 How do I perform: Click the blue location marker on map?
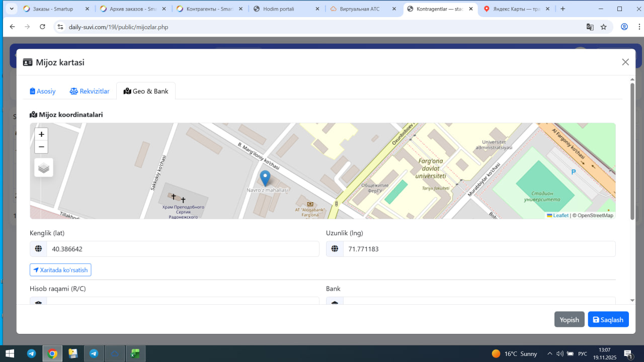[265, 178]
